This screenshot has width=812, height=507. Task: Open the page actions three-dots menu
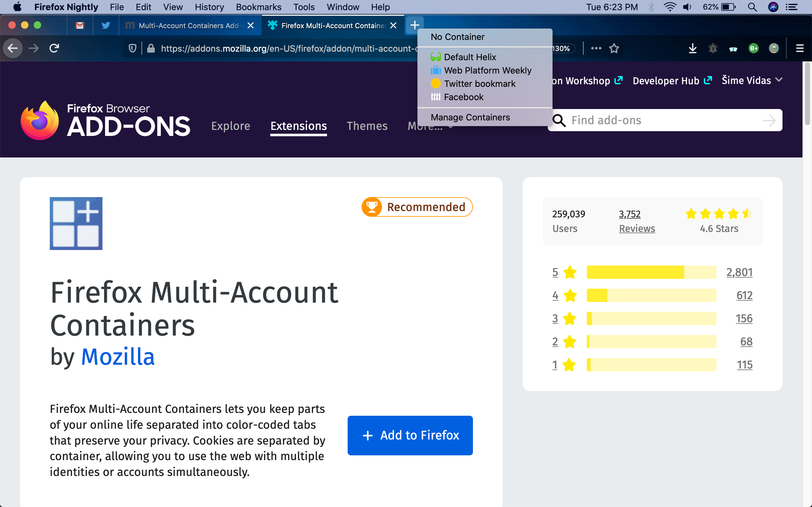[596, 48]
